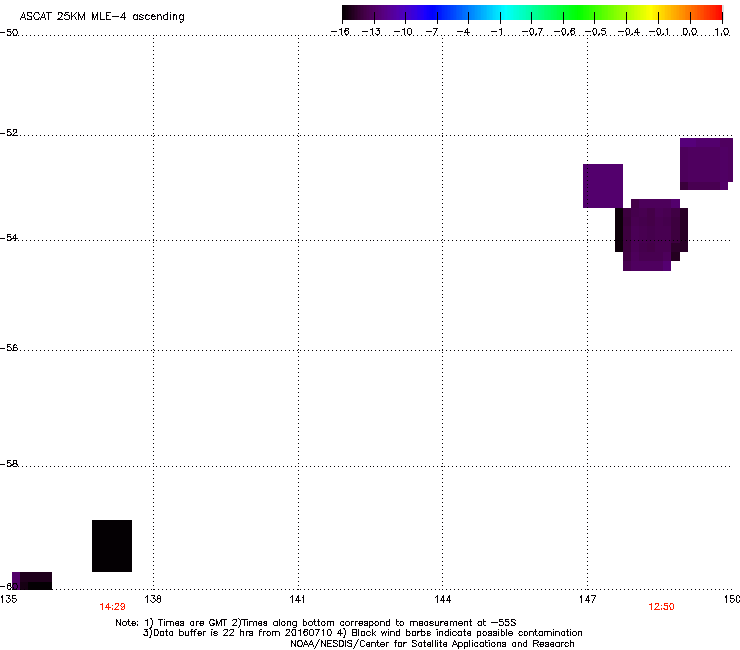The height and width of the screenshot is (650, 740).
Task: Click the latitude label -58
Action: 9,464
